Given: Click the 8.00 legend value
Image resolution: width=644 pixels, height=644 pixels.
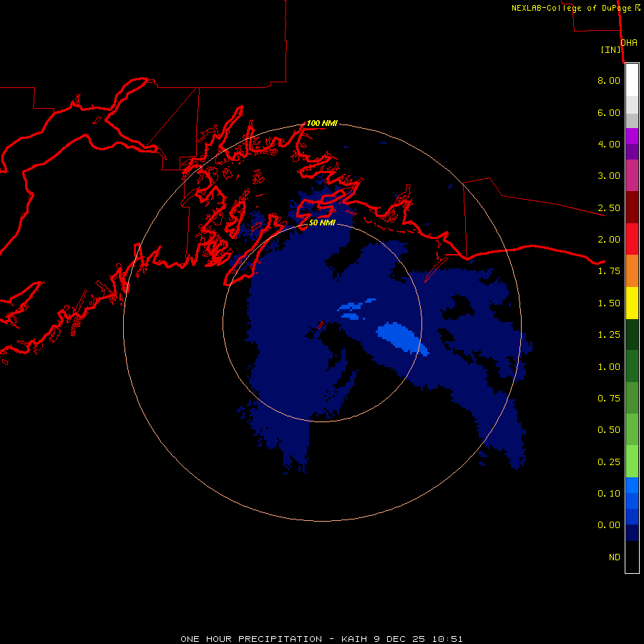Looking at the screenshot, I should pyautogui.click(x=609, y=80).
